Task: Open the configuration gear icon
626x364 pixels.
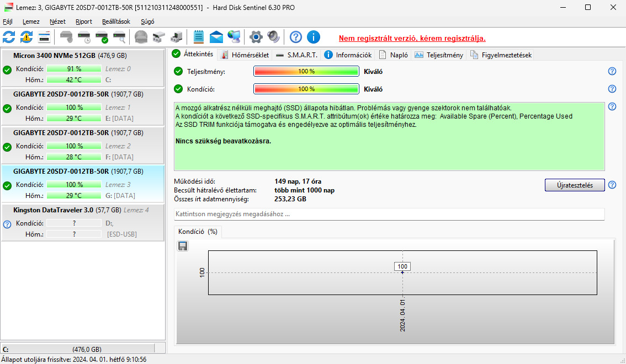Action: point(256,37)
